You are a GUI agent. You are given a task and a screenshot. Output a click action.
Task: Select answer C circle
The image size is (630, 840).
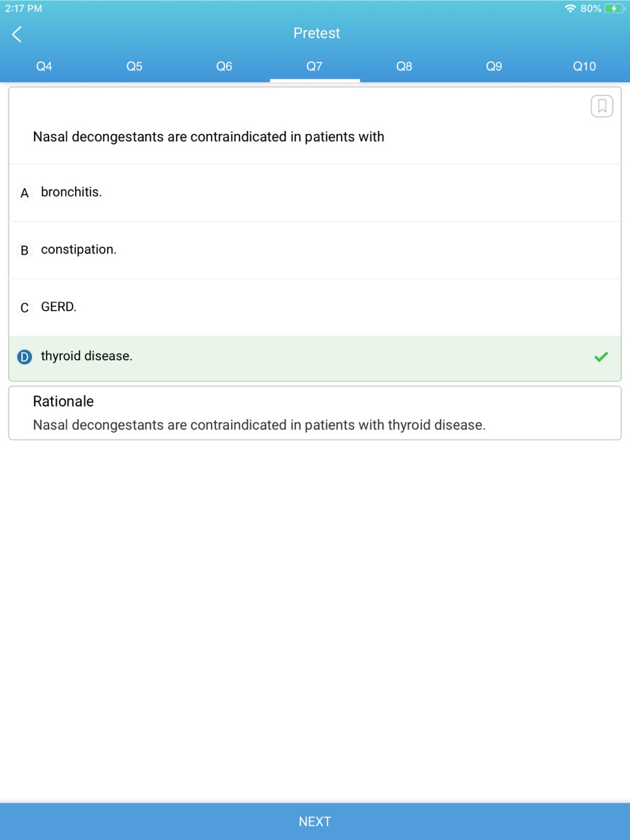click(x=25, y=307)
